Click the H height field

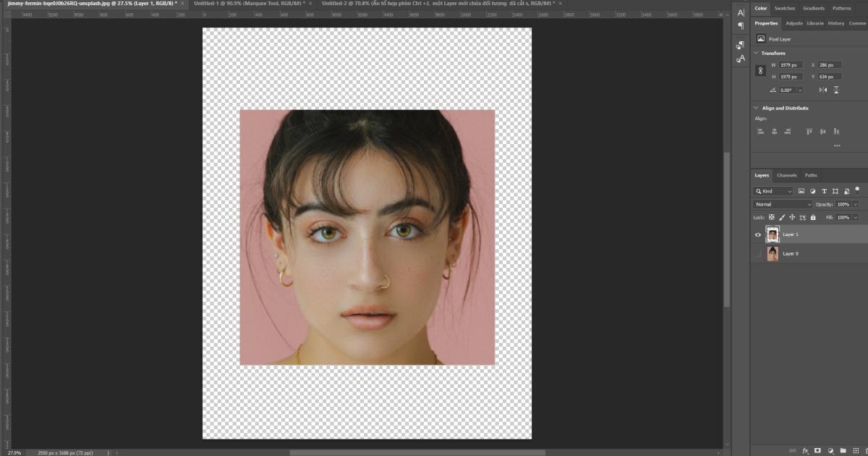point(791,77)
